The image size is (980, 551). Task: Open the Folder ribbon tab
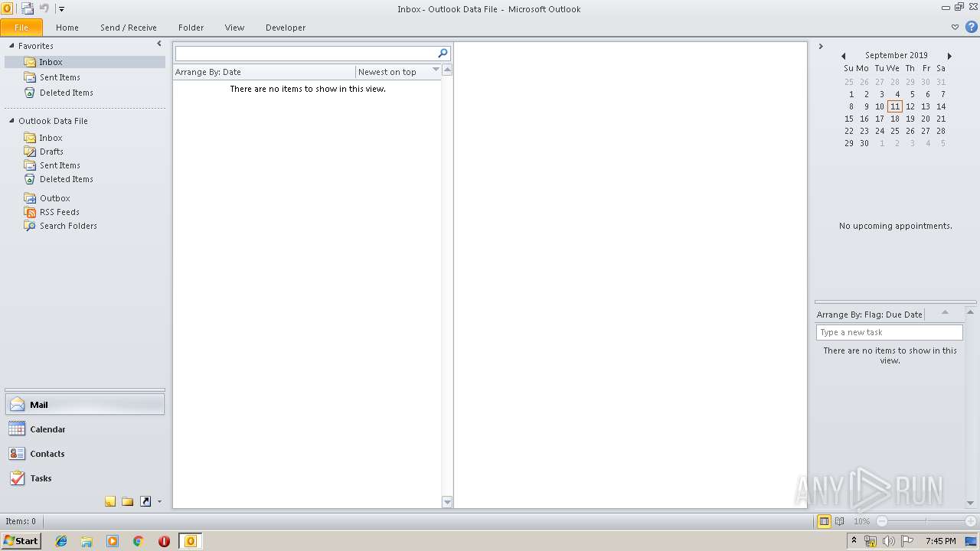click(x=191, y=28)
